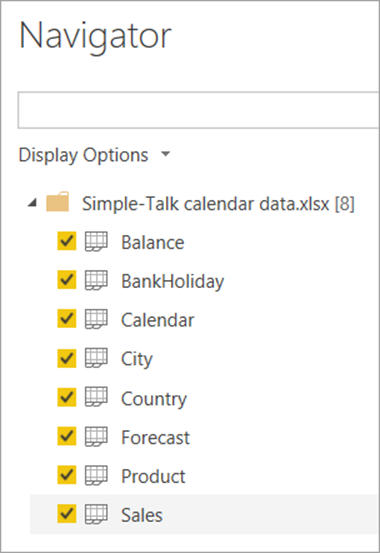
Task: Click the table icon beside Sales
Action: point(96,514)
